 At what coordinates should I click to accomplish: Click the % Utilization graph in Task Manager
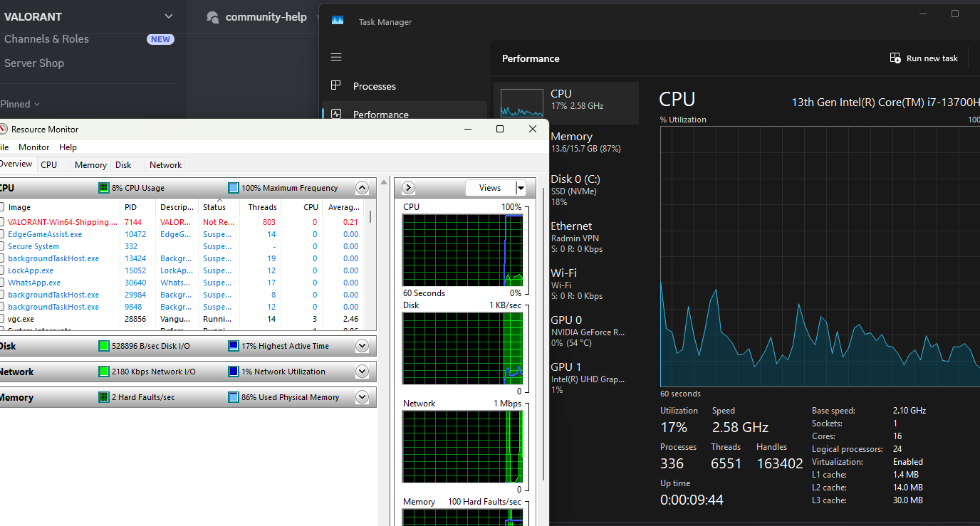click(x=820, y=256)
